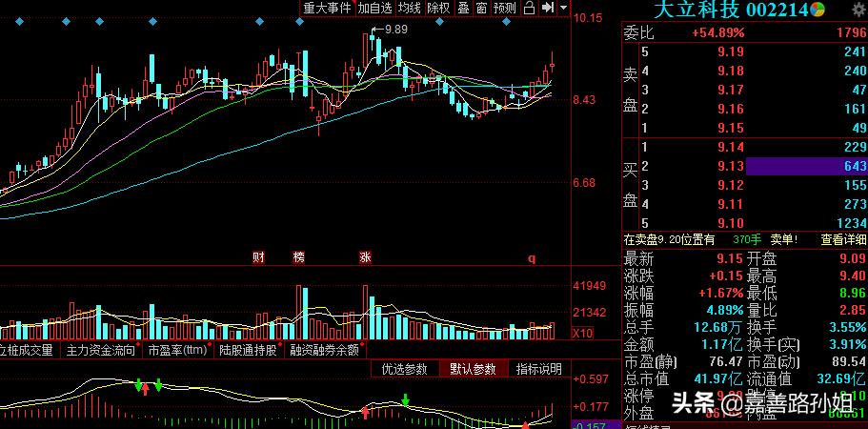The width and height of the screenshot is (868, 429).
Task: Select buy level 2 price 9.13
Action: pyautogui.click(x=731, y=166)
